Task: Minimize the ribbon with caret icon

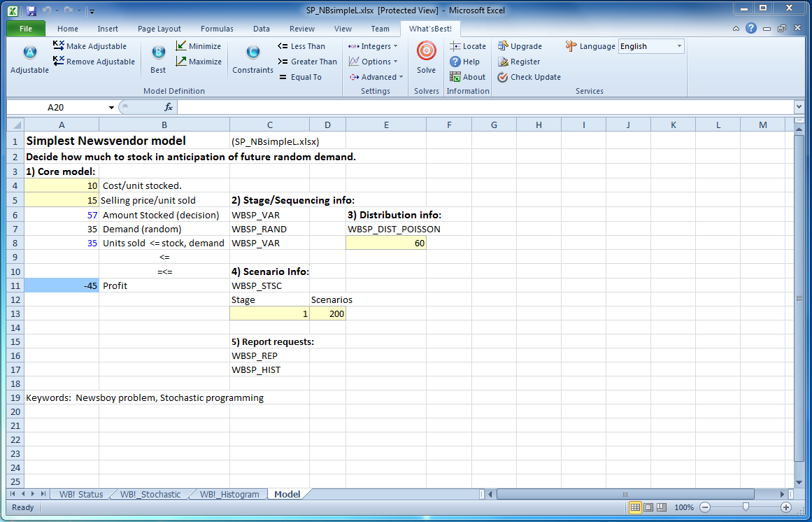Action: point(736,29)
